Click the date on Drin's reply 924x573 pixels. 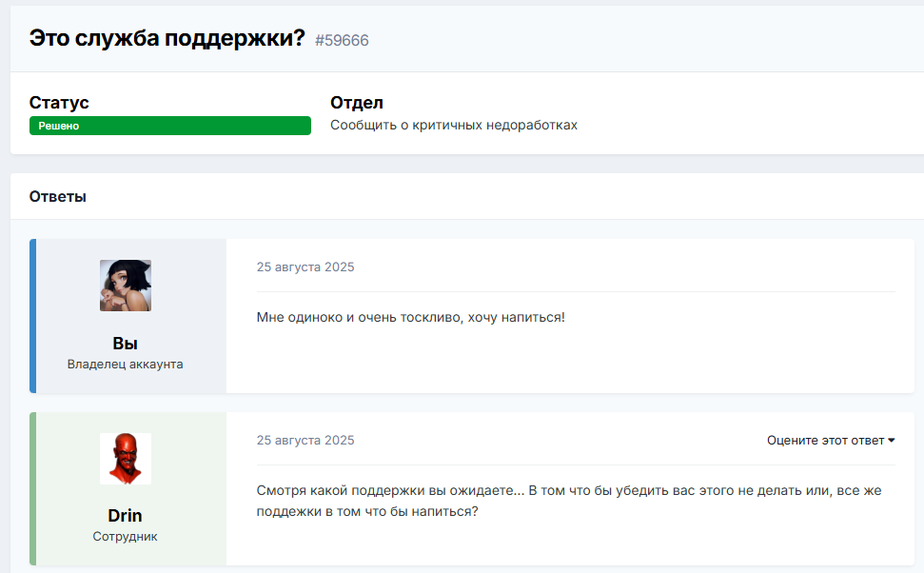click(x=305, y=441)
